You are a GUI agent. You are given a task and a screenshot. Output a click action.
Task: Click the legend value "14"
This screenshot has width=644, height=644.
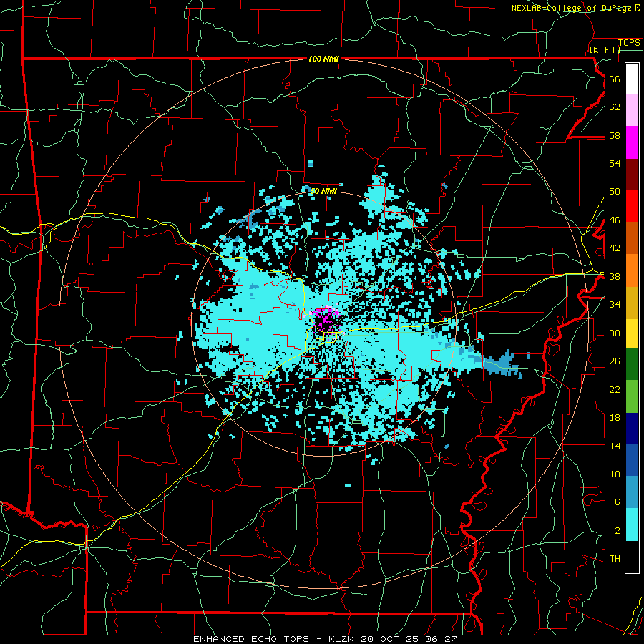615,446
